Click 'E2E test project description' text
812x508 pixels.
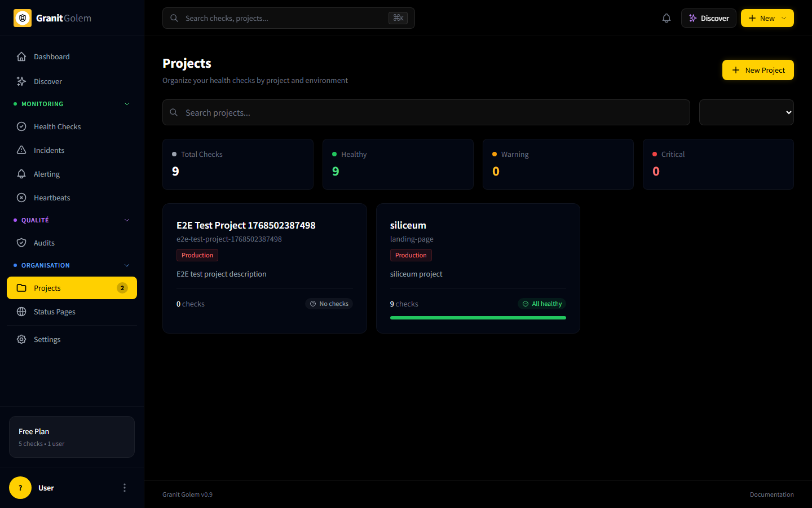tap(222, 274)
